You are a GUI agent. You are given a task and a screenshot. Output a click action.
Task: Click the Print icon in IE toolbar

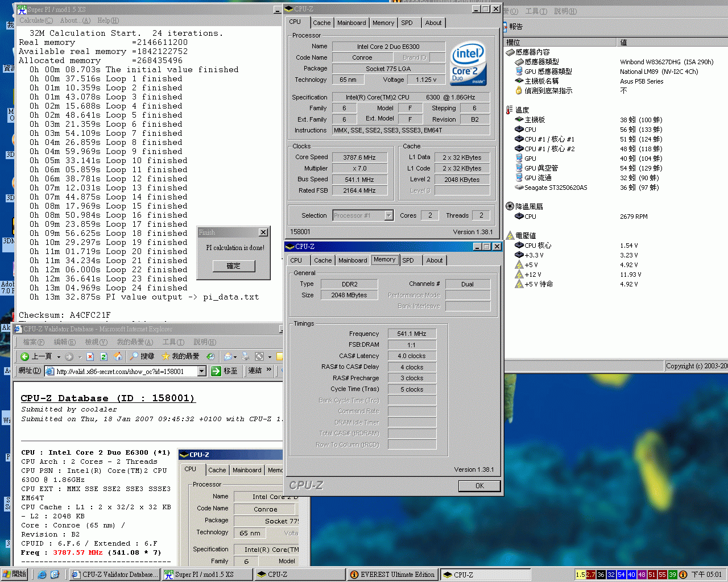246,356
